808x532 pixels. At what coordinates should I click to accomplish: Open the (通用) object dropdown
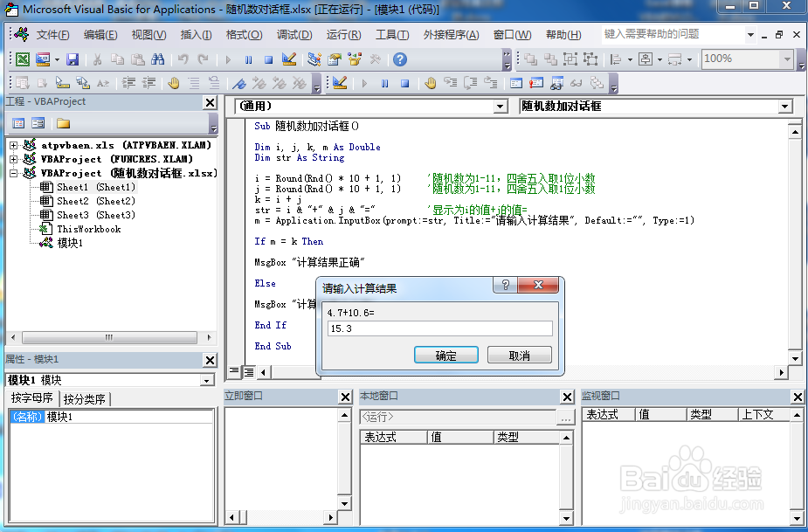point(500,107)
